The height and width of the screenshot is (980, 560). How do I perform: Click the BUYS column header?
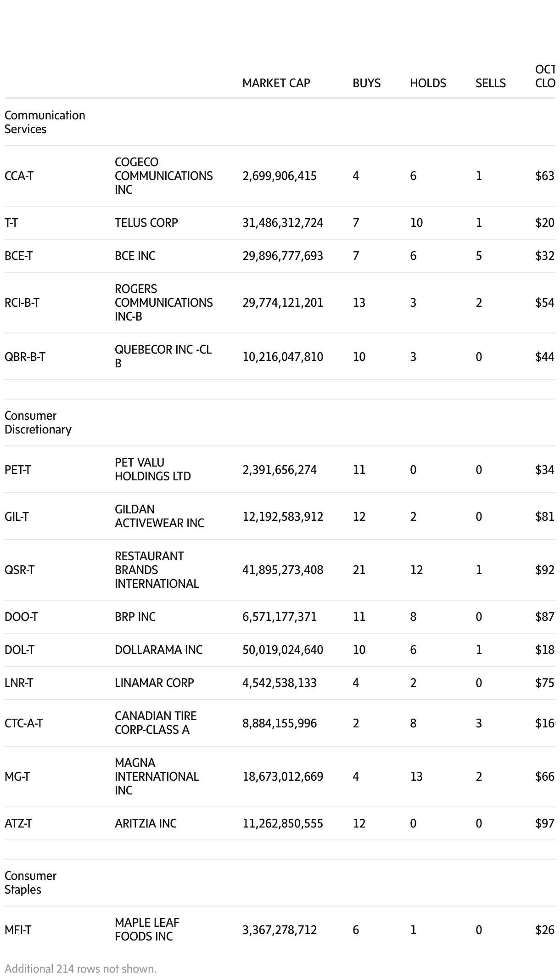pos(366,83)
